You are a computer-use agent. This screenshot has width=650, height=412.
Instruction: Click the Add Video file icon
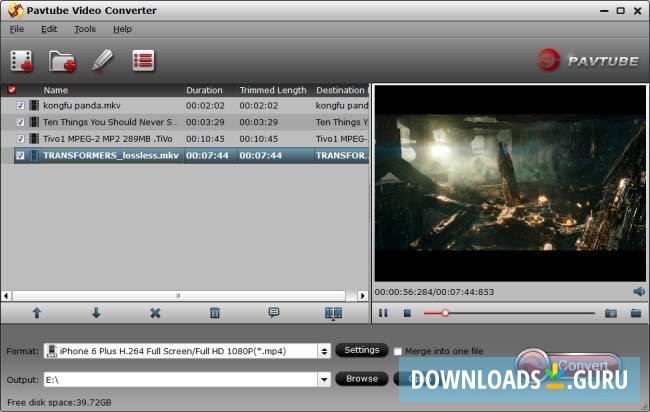click(x=22, y=61)
